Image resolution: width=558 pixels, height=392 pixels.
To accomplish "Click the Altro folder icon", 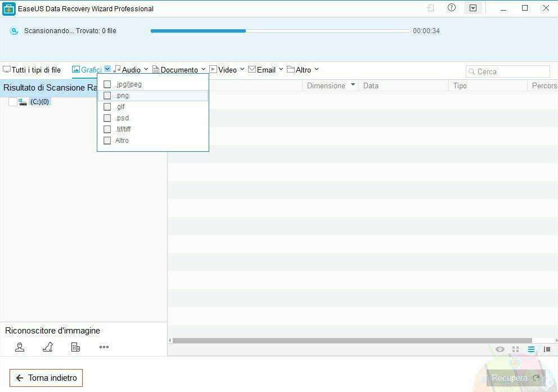I will click(291, 69).
